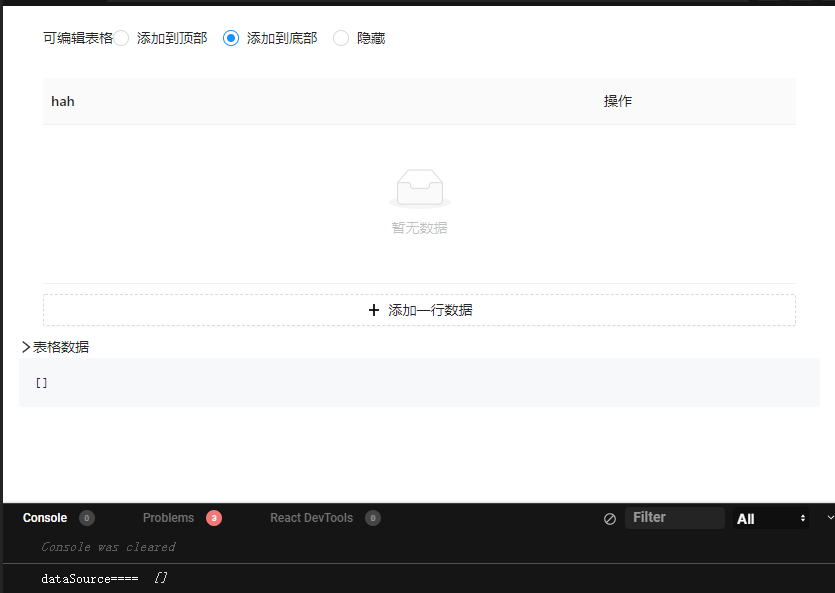The width and height of the screenshot is (835, 593).
Task: Click the empty-state inbox icon
Action: (419, 186)
